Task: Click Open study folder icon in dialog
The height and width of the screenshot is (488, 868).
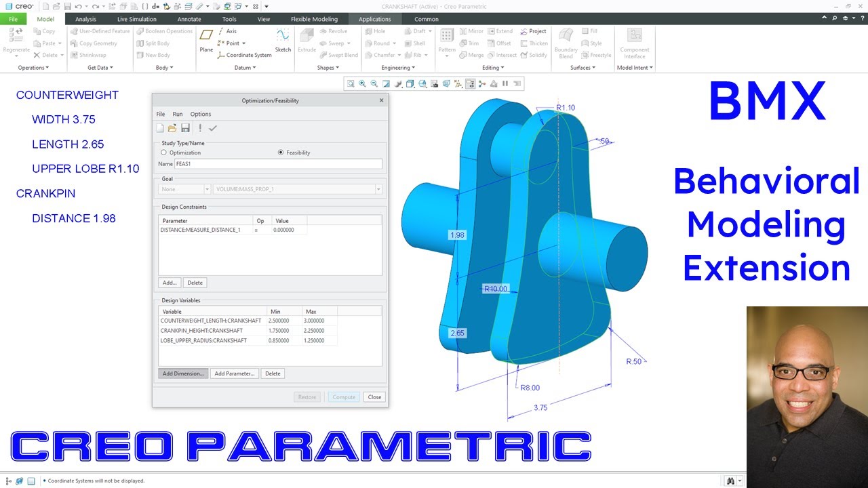Action: (172, 128)
